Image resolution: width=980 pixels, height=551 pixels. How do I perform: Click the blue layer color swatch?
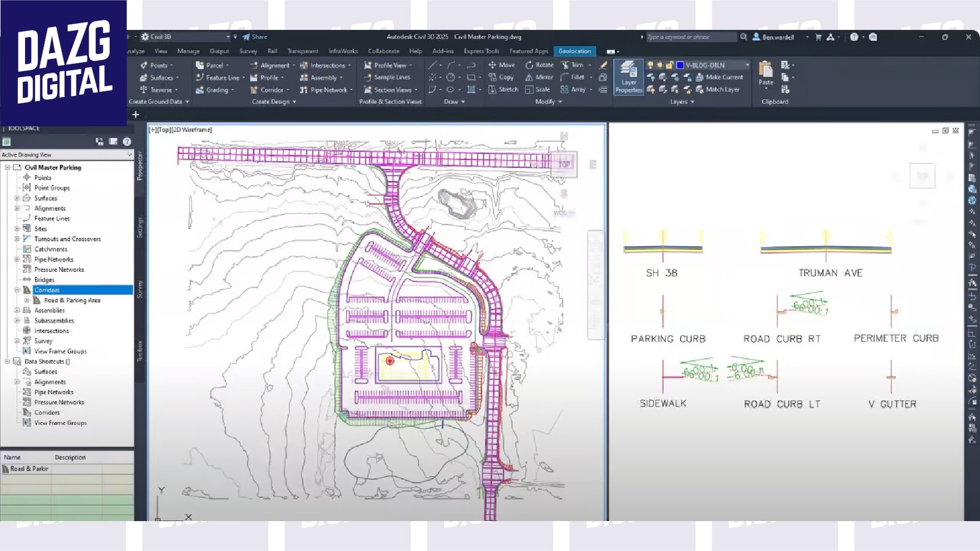click(x=680, y=65)
